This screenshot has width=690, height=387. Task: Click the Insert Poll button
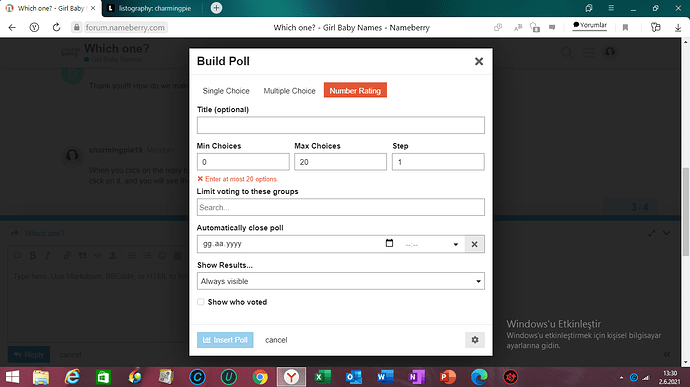click(225, 340)
